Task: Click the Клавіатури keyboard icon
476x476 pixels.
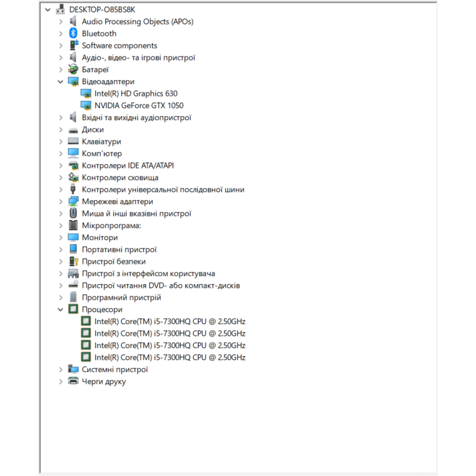Action: [73, 141]
